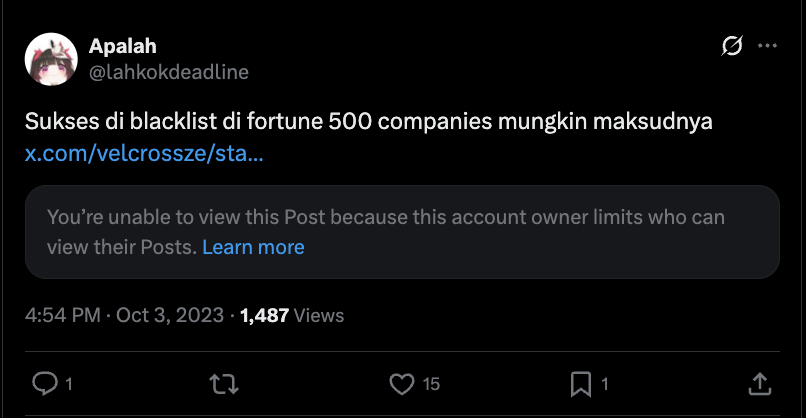
Task: Like the post with the heart icon
Action: (401, 383)
